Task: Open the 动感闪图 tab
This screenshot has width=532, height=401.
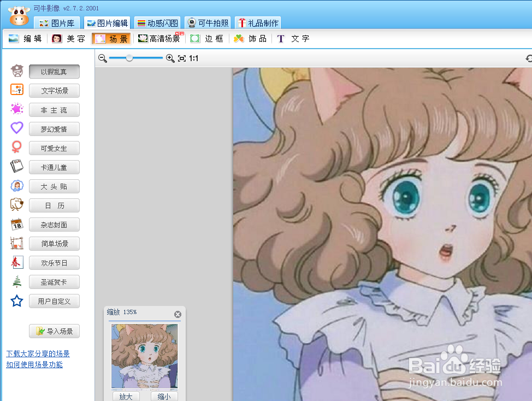Action: click(x=158, y=23)
